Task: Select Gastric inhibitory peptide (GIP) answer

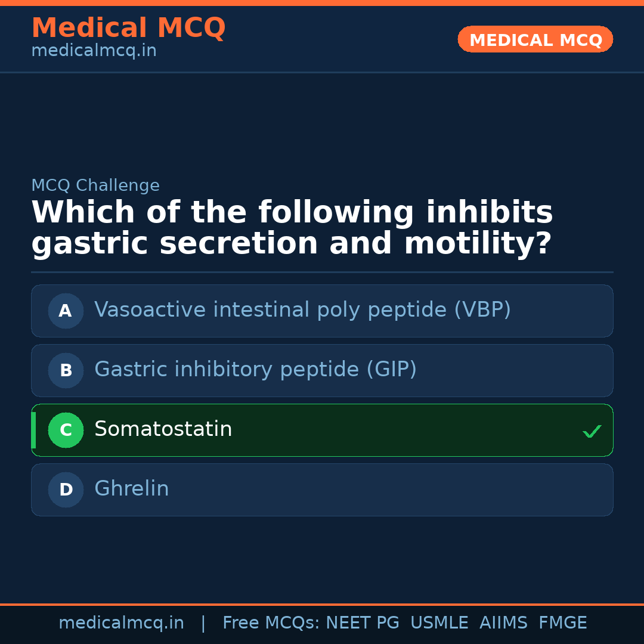Action: pos(255,370)
